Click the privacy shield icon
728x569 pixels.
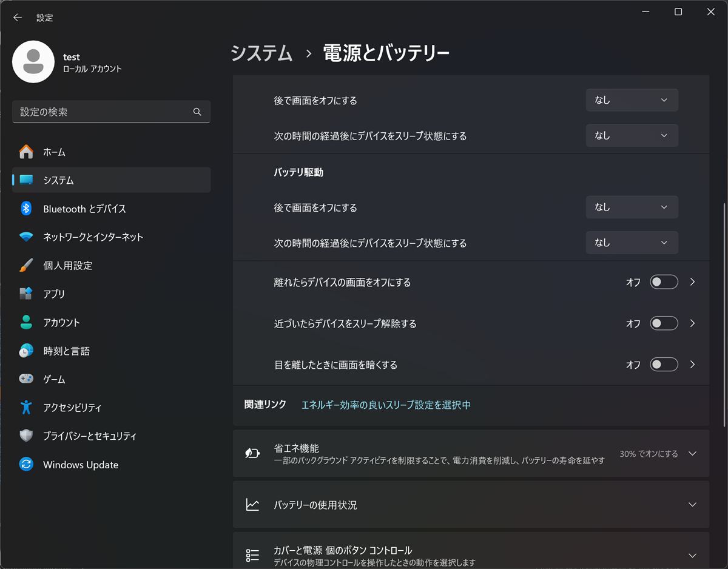point(26,436)
